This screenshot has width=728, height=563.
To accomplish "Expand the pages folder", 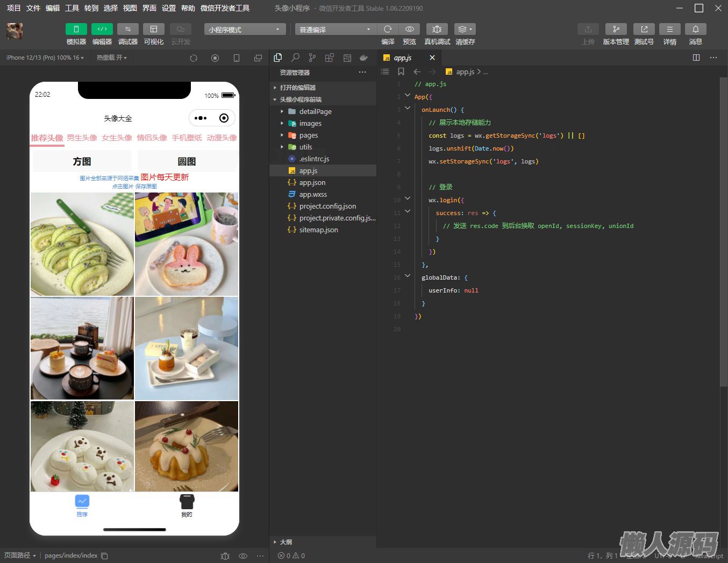I will 309,136.
